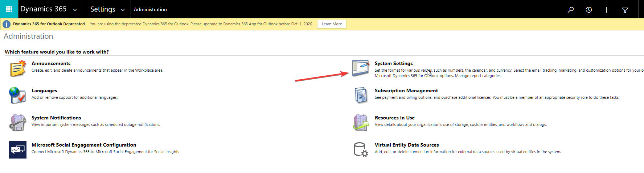Image resolution: width=644 pixels, height=173 pixels.
Task: Open the Languages link
Action: click(44, 90)
